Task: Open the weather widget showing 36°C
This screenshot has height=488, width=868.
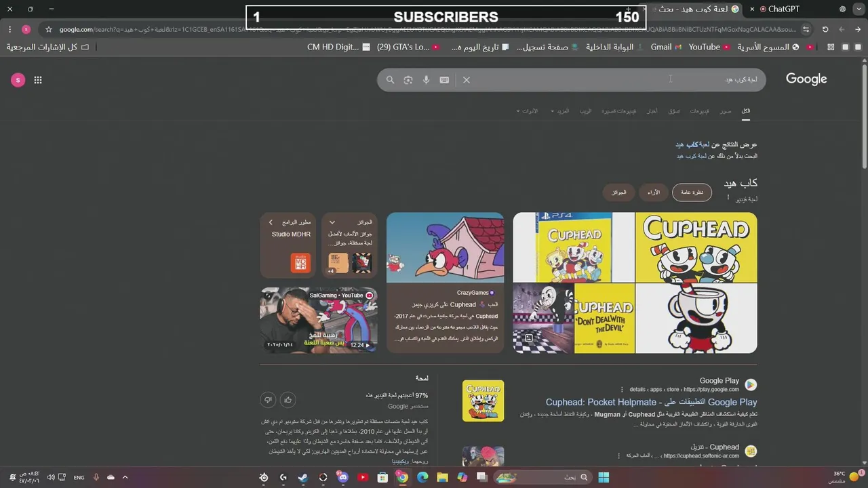Action: click(x=846, y=477)
